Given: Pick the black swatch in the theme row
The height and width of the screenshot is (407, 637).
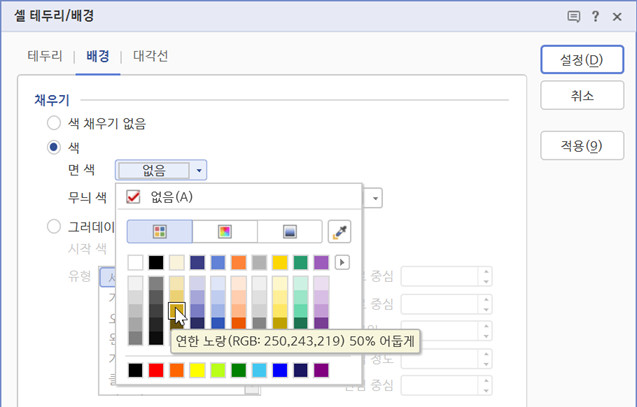Looking at the screenshot, I should coord(156,262).
